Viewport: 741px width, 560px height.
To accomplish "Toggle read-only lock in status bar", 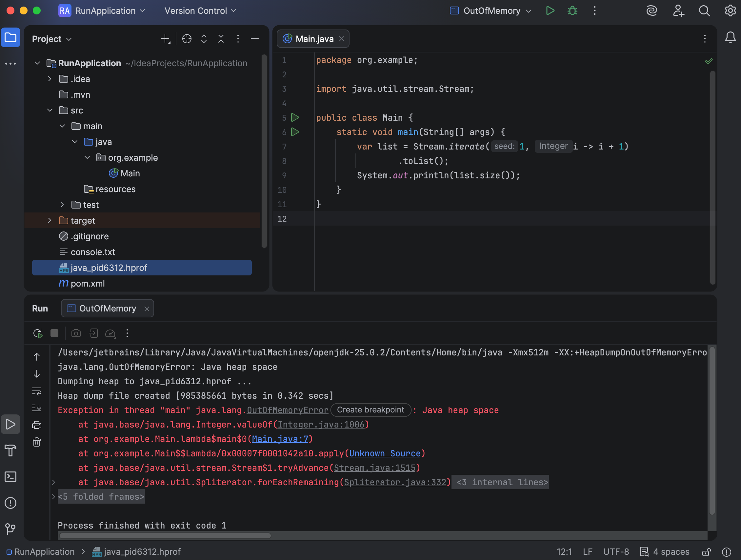I will [x=706, y=552].
